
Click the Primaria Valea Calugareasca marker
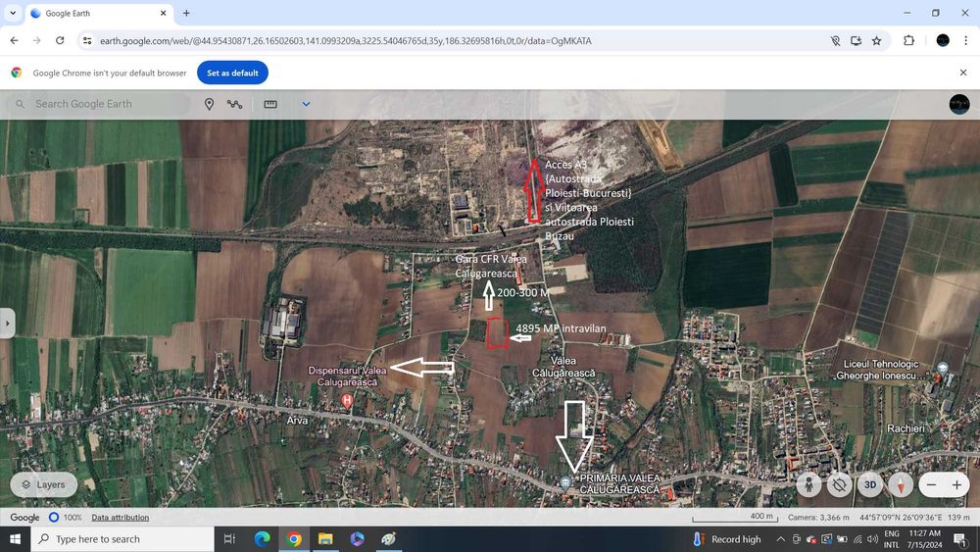pyautogui.click(x=565, y=482)
